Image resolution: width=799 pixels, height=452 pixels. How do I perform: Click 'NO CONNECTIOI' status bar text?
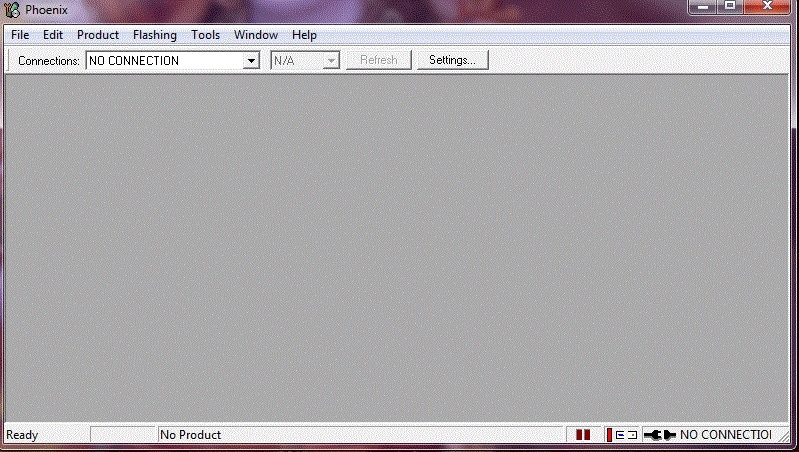(x=726, y=435)
